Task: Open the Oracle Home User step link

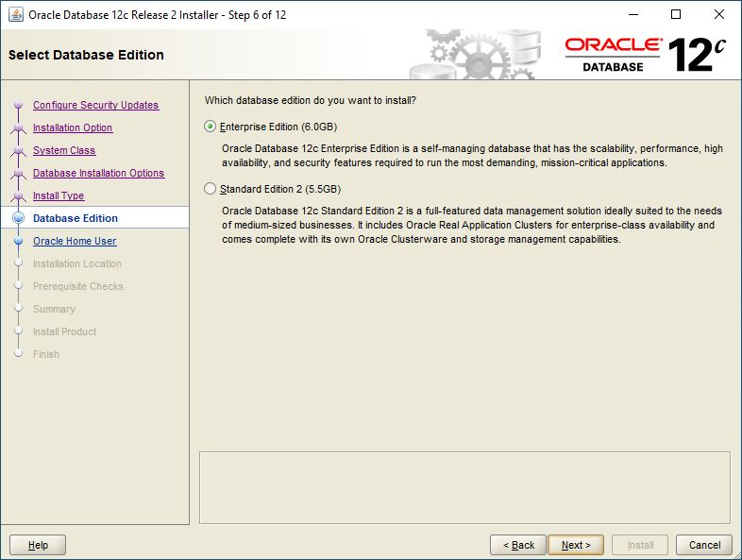Action: point(75,241)
